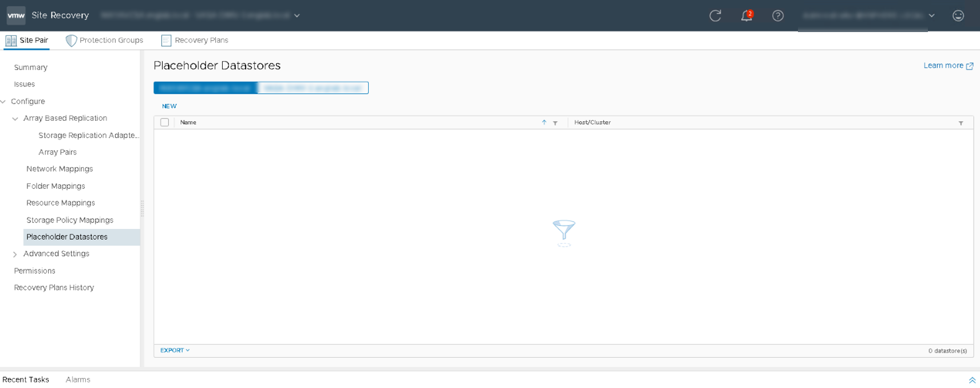Open Summary in the sidebar
Image resolution: width=980 pixels, height=388 pixels.
(x=31, y=68)
